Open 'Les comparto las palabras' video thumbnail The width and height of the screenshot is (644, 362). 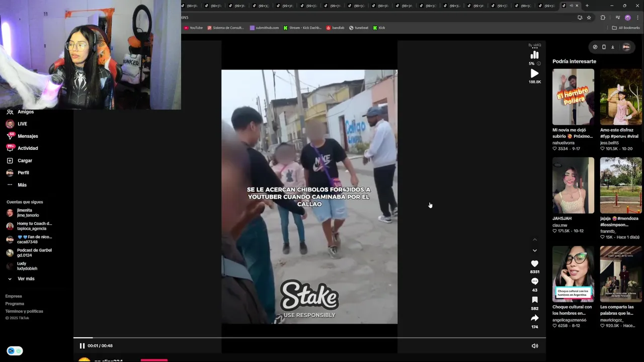point(621,274)
